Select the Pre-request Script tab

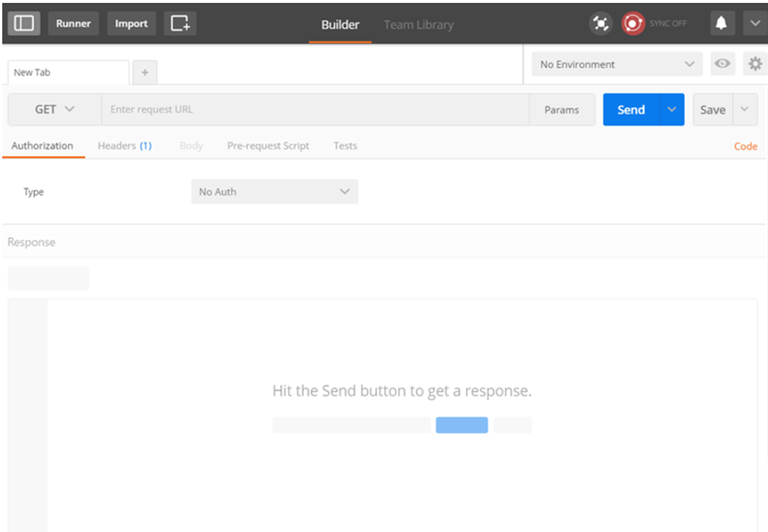pos(268,146)
